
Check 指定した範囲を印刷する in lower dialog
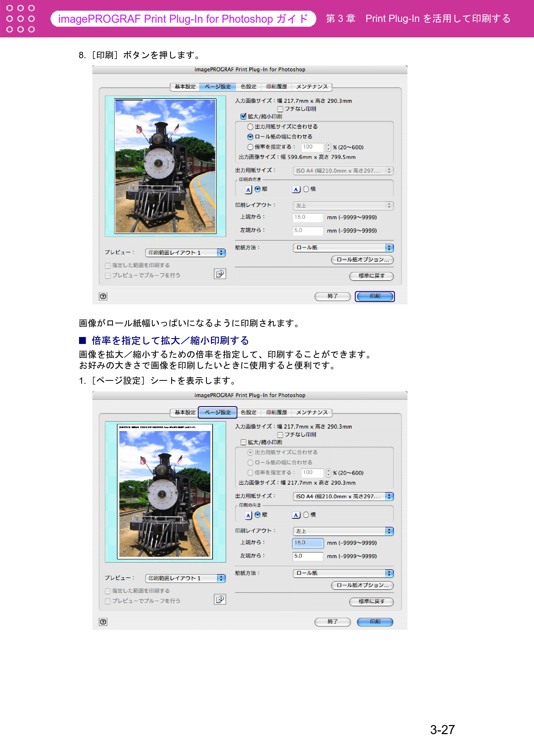pos(108,591)
